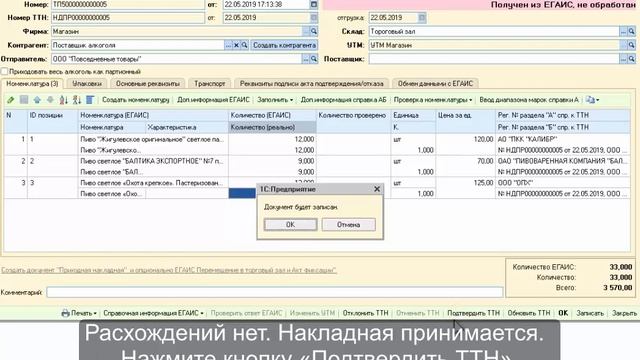Click the pencil edit icon in table toolbar
The height and width of the screenshot is (360, 640).
[11, 100]
